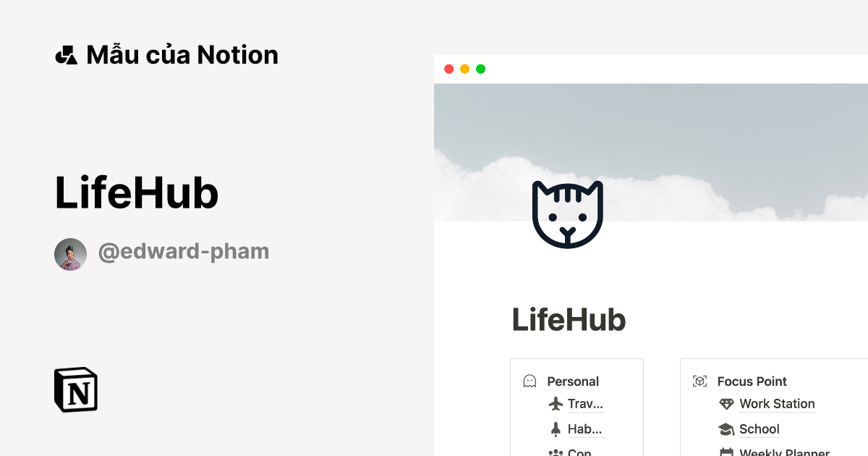
Task: Click the @edward-pham avatar thumbnail
Action: coord(70,253)
